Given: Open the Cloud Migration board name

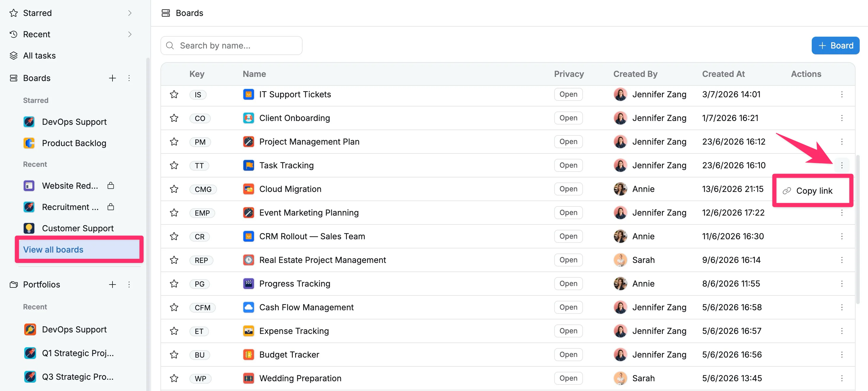Looking at the screenshot, I should (x=290, y=189).
